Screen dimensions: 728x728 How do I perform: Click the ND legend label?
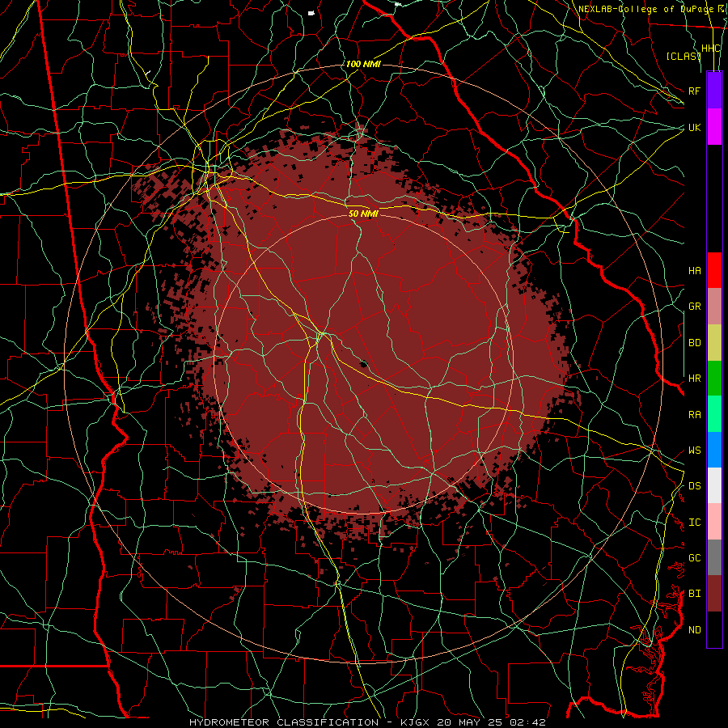[695, 629]
